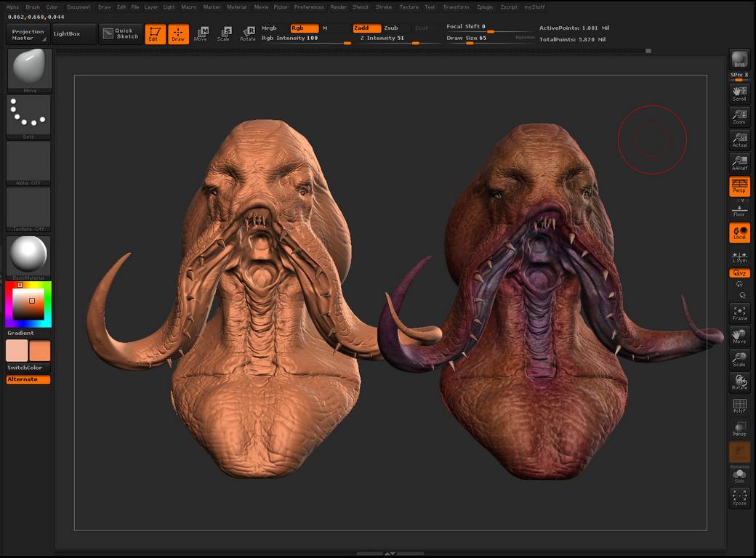Viewport: 756px width, 558px height.
Task: Select the Scroll canvas tool
Action: click(739, 94)
